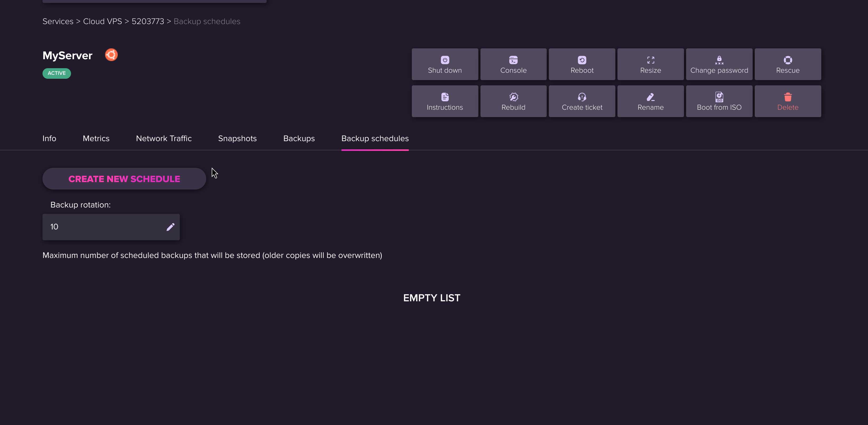
Task: Select the Network Traffic tab
Action: (163, 138)
